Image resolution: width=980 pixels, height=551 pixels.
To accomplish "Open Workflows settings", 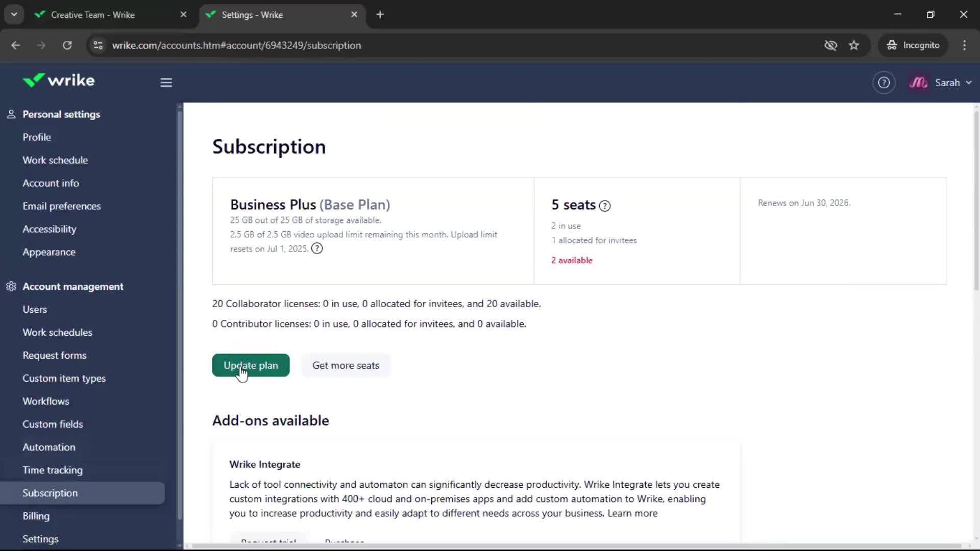I will pos(46,401).
